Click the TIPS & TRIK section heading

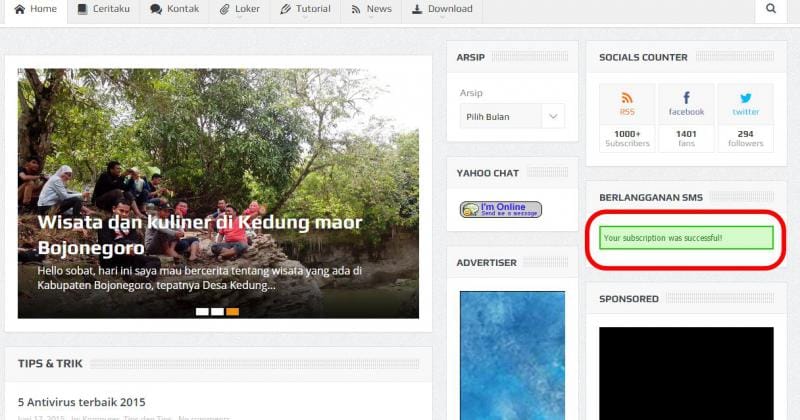click(x=50, y=363)
